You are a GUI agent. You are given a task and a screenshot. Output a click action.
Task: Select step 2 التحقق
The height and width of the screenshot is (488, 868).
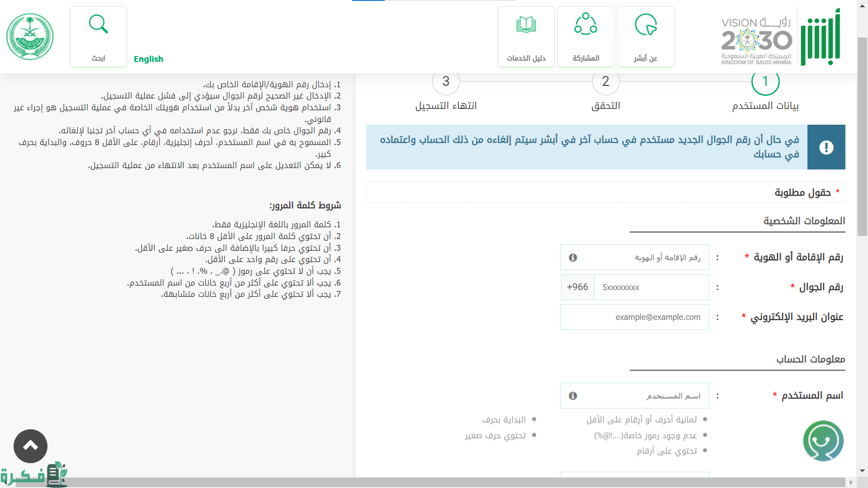(x=606, y=82)
